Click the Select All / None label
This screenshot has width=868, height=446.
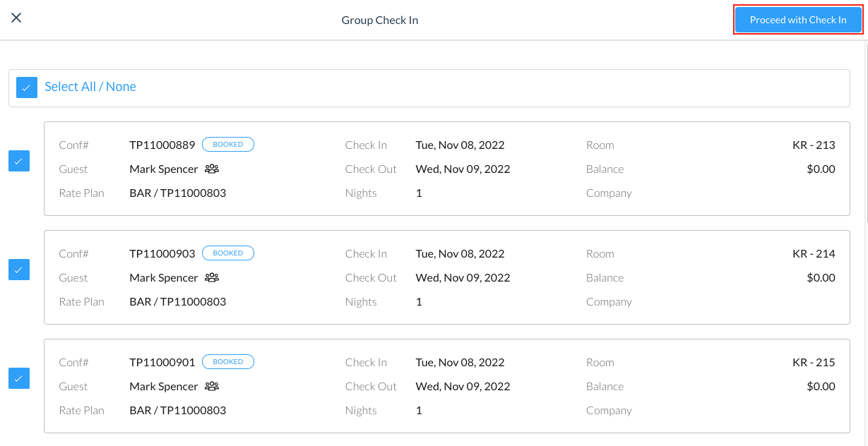click(x=90, y=87)
